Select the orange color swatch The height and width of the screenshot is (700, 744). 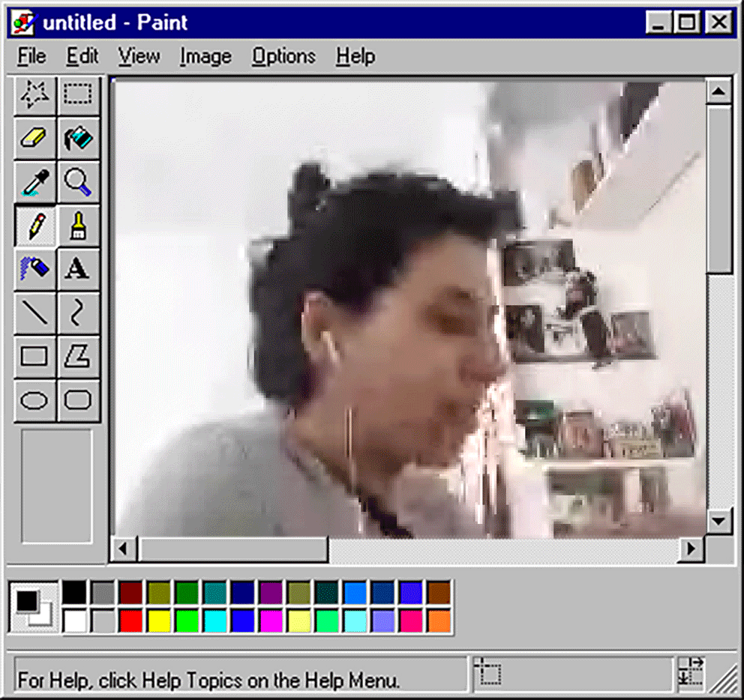pos(439,621)
